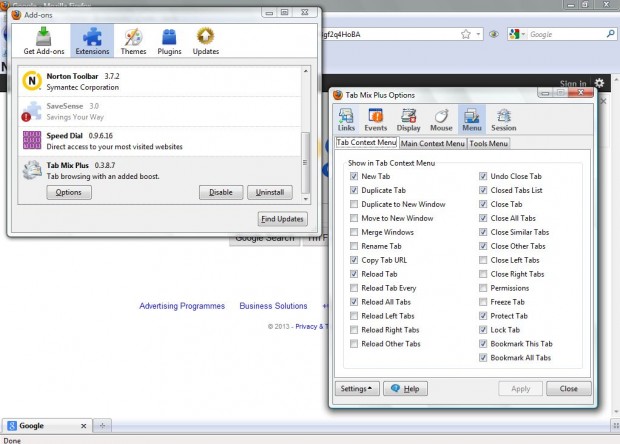Screen dimensions: 620x444
Task: Click search magnifier in Google search box
Action: click(x=611, y=34)
